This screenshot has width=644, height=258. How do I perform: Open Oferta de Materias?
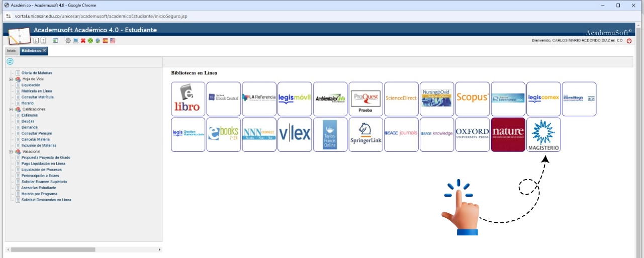tap(37, 73)
